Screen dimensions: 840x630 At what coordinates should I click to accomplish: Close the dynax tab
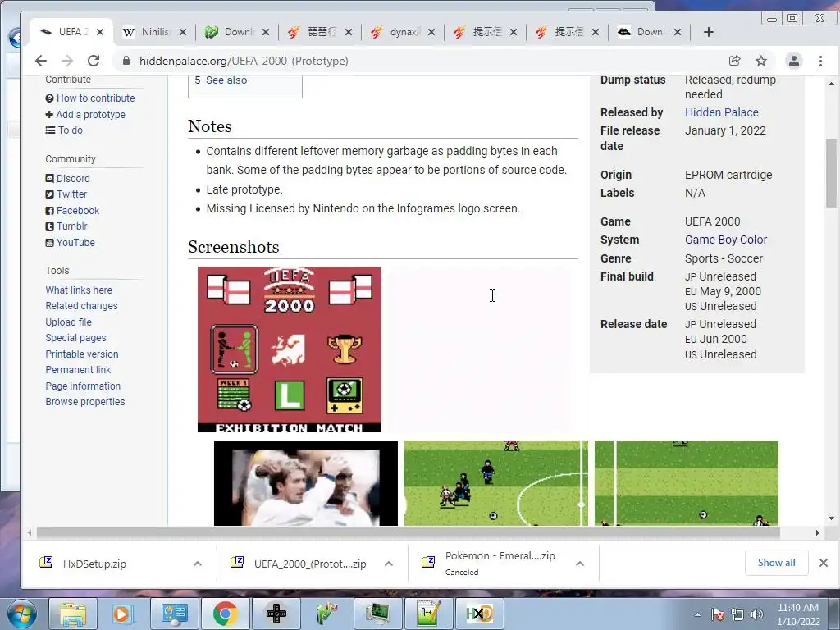pyautogui.click(x=431, y=32)
